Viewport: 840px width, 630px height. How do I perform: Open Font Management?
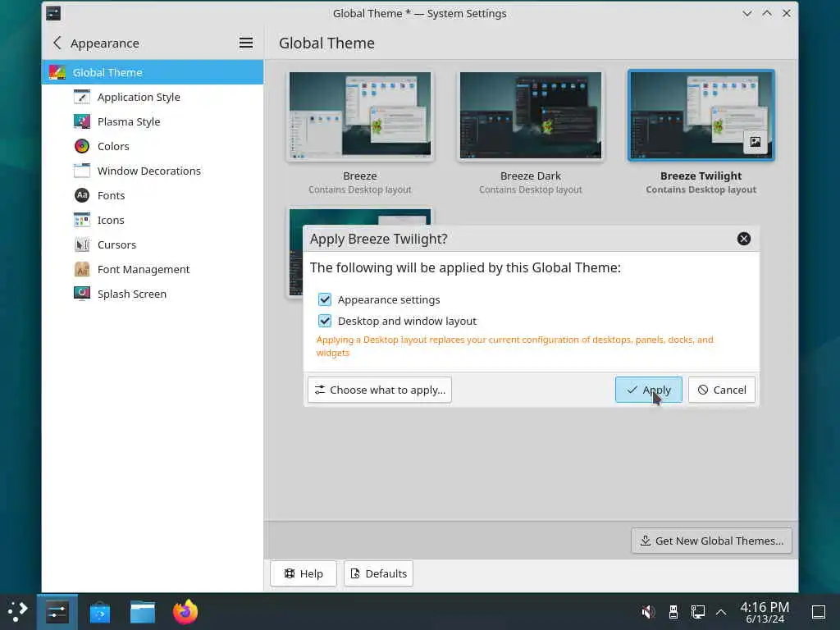coord(152,269)
